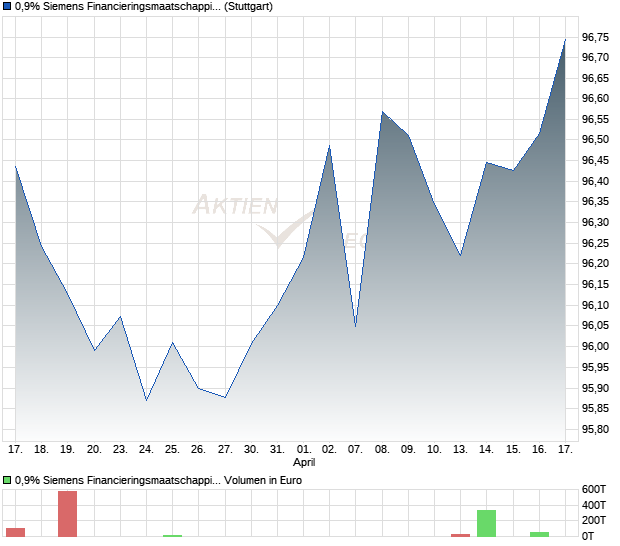The height and width of the screenshot is (546, 620).
Task: Click the date label '24.'
Action: [146, 450]
